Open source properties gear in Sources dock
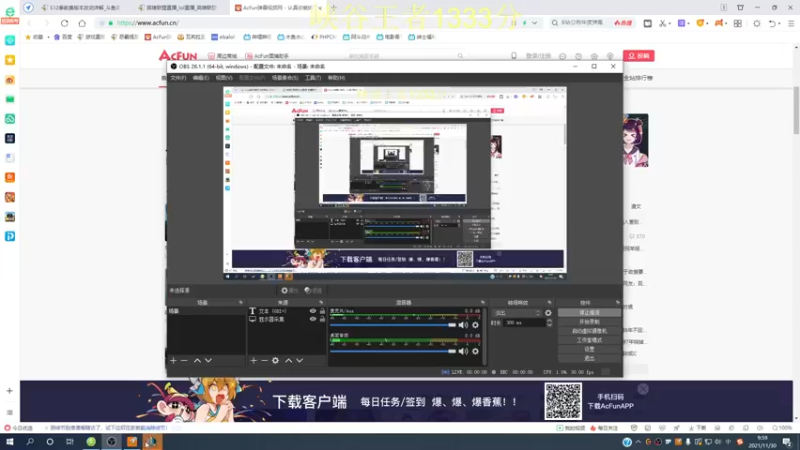 (x=276, y=361)
